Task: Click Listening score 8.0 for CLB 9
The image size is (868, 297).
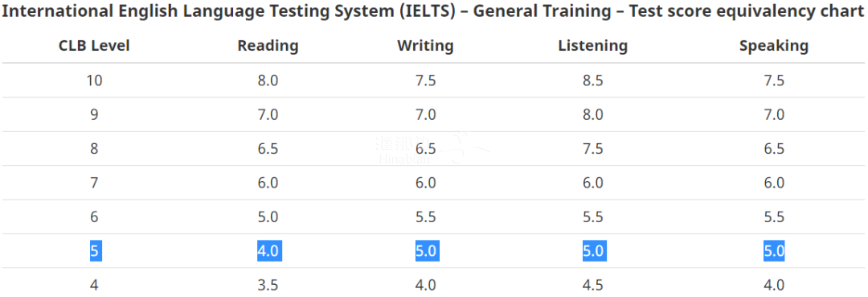Action: click(593, 115)
